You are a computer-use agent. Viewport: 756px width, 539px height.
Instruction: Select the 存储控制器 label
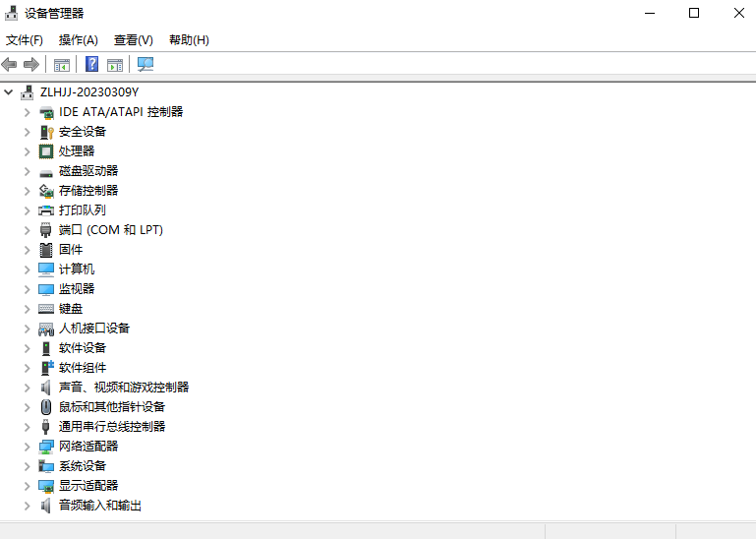tap(88, 191)
